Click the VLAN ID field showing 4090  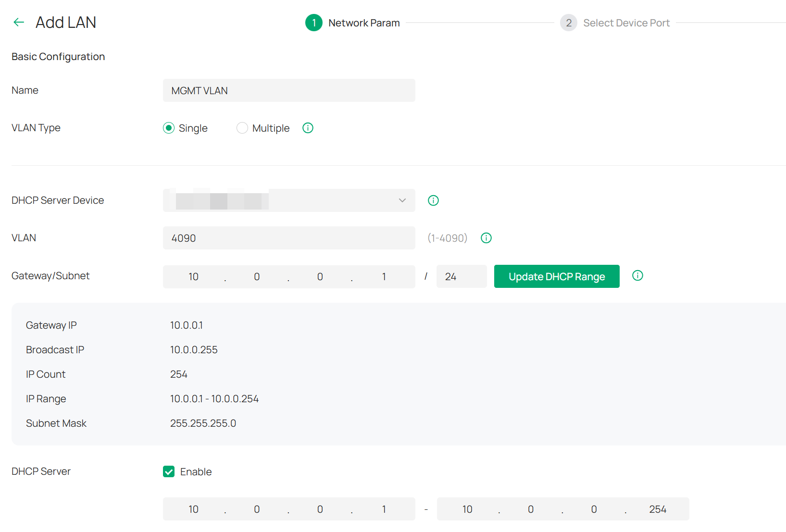tap(289, 238)
